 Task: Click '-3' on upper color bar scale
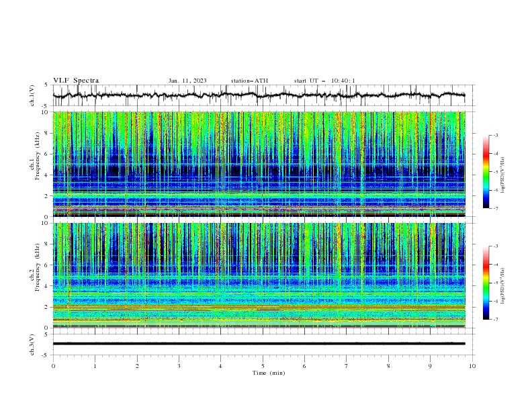point(496,135)
